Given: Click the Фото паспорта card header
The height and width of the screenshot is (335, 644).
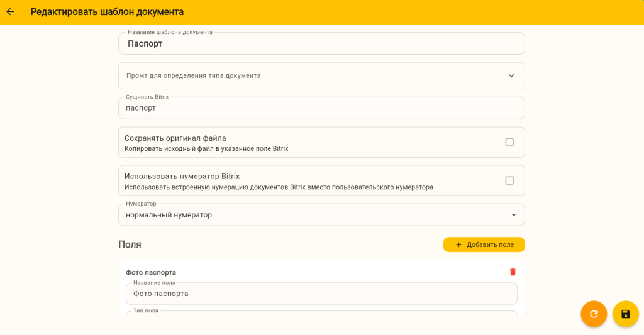Looking at the screenshot, I should [x=151, y=272].
